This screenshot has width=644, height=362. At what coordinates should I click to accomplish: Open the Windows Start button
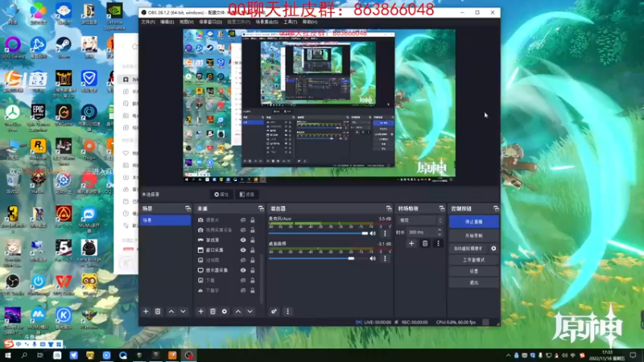pyautogui.click(x=7, y=356)
